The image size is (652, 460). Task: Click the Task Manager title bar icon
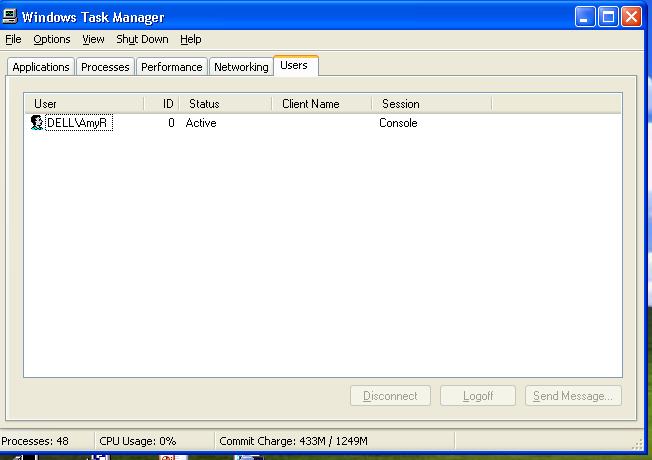pyautogui.click(x=10, y=16)
